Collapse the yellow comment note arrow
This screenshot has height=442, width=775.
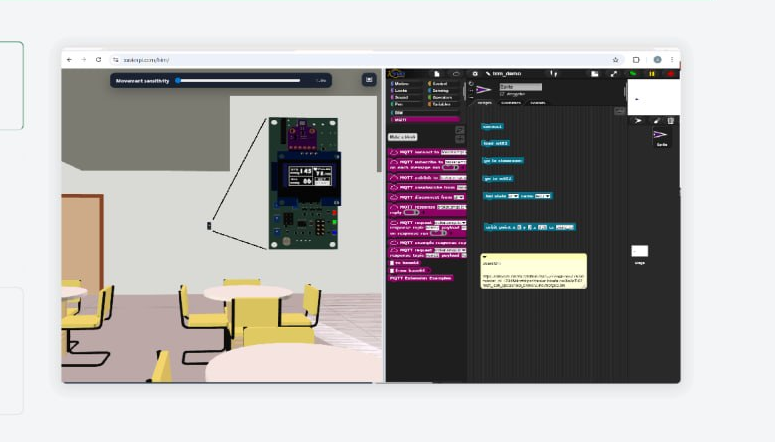tap(484, 257)
